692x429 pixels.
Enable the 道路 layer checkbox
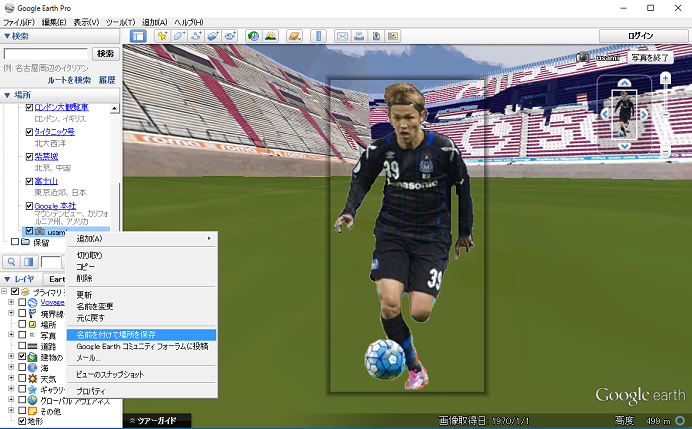point(22,346)
